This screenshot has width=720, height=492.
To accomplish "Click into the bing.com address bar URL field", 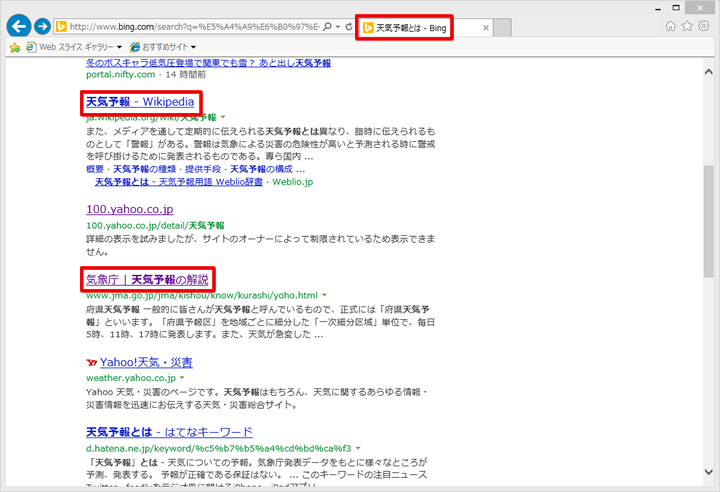I will coord(194,27).
